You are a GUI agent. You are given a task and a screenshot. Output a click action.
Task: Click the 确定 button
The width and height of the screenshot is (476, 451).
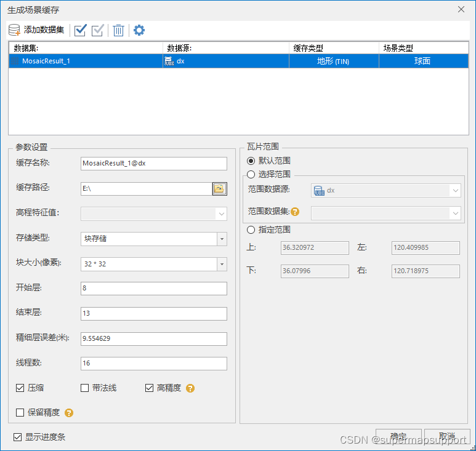pos(398,437)
